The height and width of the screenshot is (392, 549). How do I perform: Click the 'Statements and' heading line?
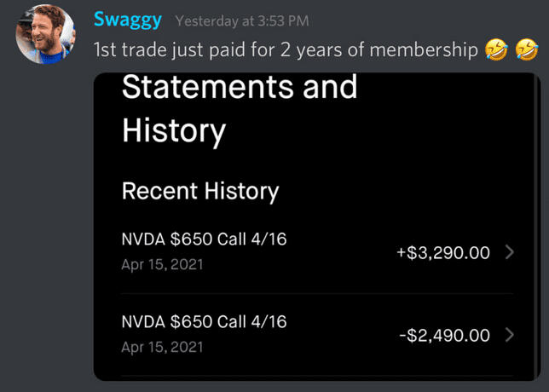[240, 88]
